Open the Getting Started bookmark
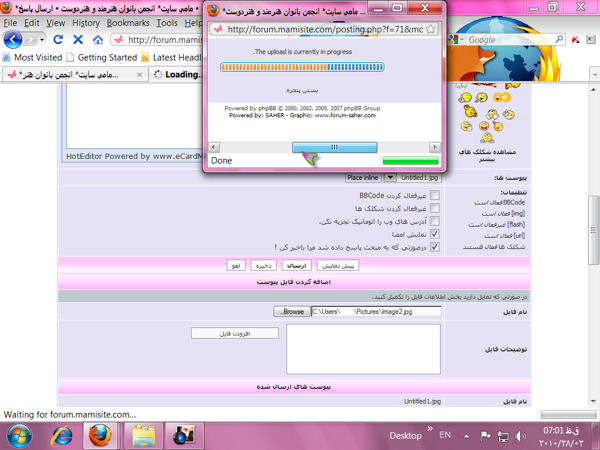This screenshot has height=450, width=600. [x=102, y=57]
